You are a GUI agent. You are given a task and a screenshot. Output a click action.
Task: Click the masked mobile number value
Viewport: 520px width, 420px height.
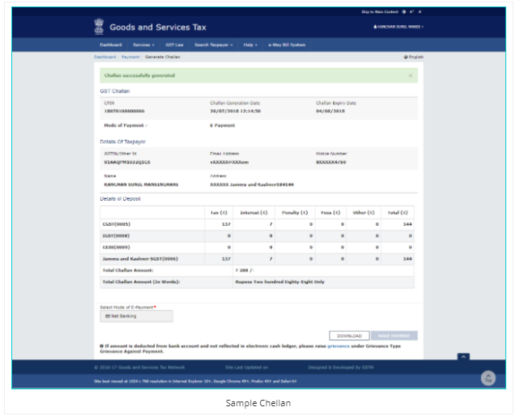[331, 162]
